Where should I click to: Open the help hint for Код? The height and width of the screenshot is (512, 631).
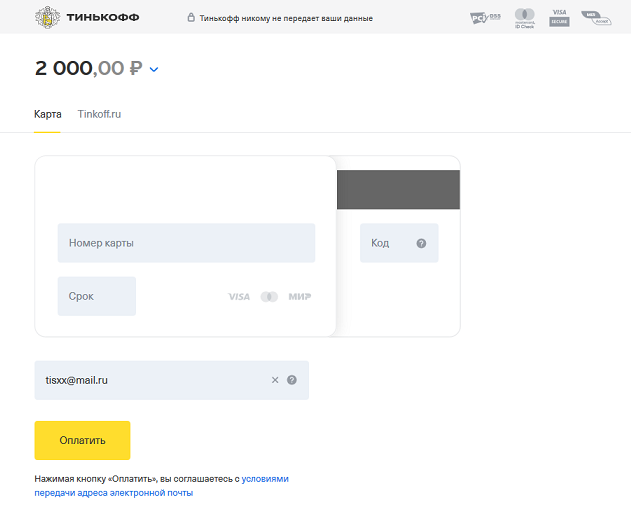421,243
